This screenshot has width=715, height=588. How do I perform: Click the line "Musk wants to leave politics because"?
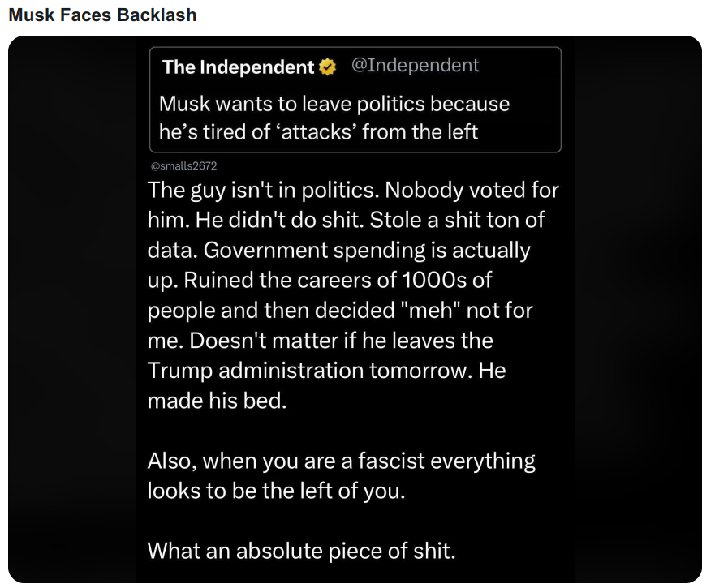point(334,104)
